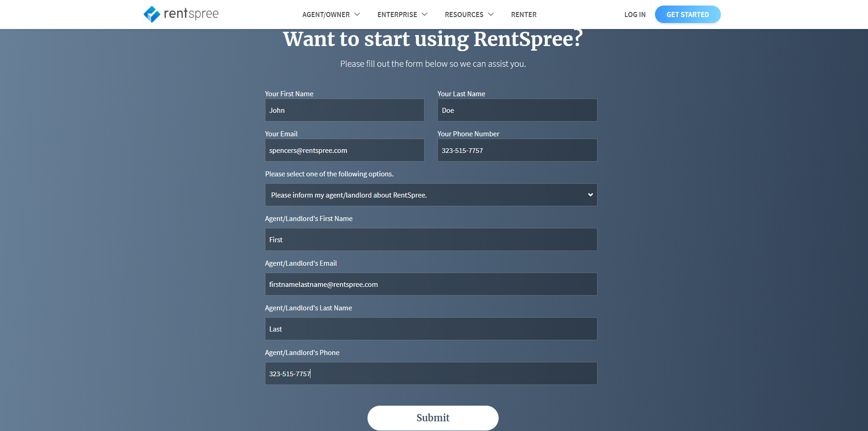Expand the Enterprise chevron arrow
The height and width of the screenshot is (431, 868).
[425, 14]
